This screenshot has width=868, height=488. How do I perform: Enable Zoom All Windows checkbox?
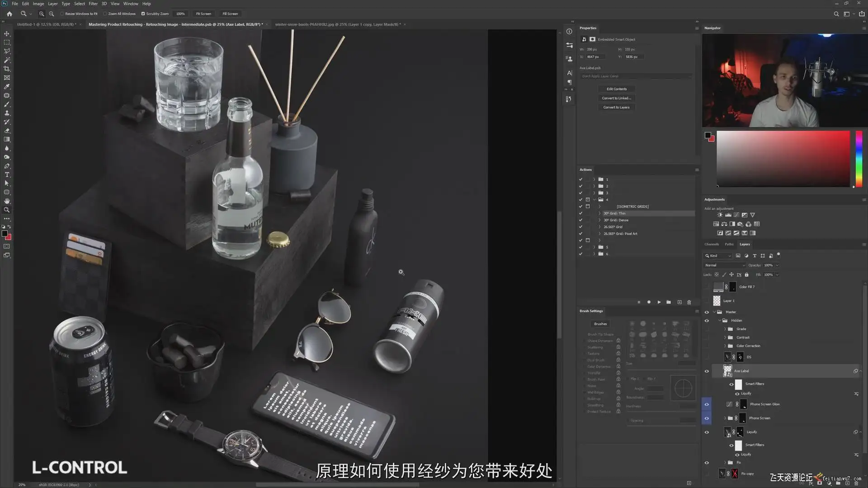pos(105,14)
